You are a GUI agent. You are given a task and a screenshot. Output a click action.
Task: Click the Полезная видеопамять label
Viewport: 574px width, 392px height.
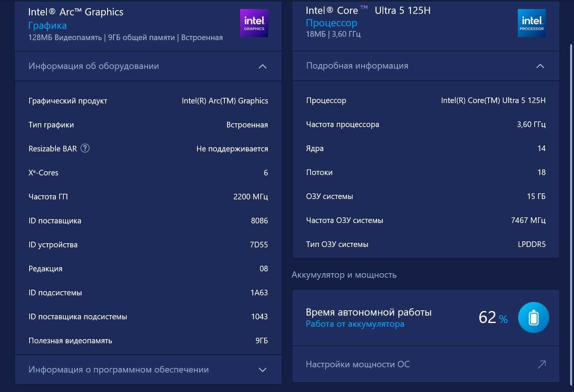click(x=70, y=341)
